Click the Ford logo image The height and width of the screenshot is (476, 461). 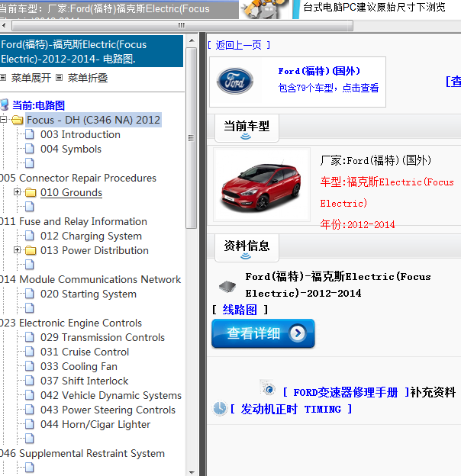235,81
